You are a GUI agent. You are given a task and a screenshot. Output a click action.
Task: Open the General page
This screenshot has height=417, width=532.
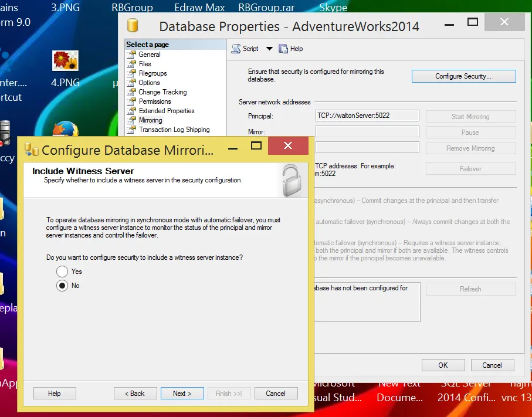(150, 55)
